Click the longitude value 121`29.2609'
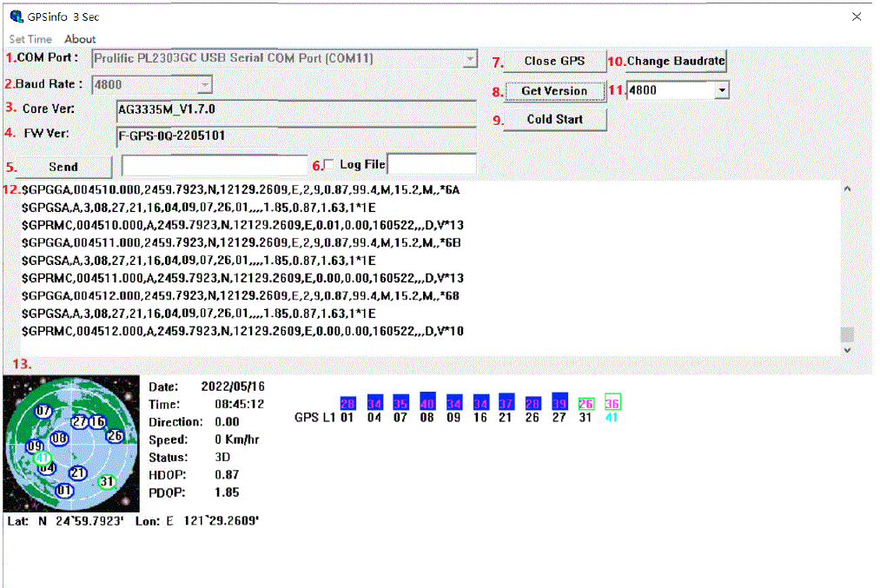 [x=222, y=521]
